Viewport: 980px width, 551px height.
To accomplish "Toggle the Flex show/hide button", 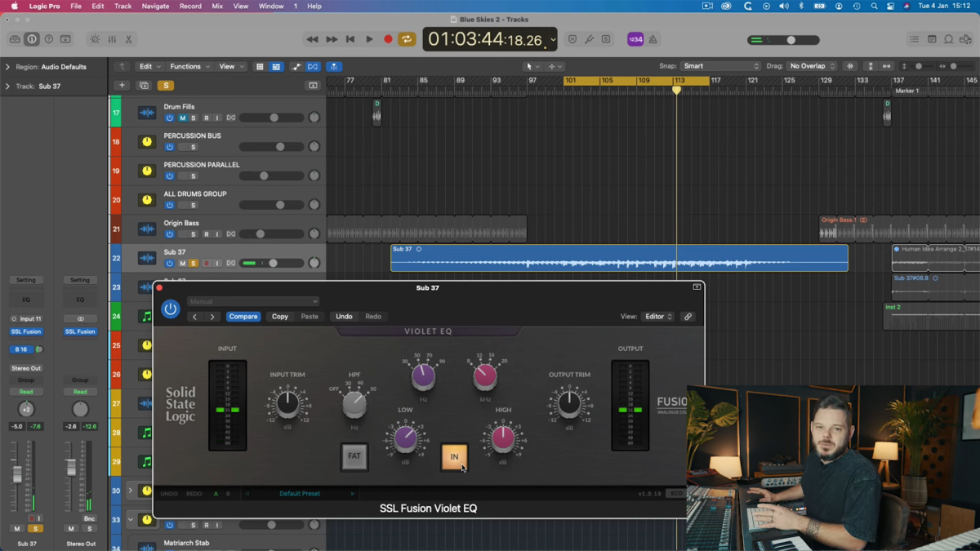I will coord(313,66).
